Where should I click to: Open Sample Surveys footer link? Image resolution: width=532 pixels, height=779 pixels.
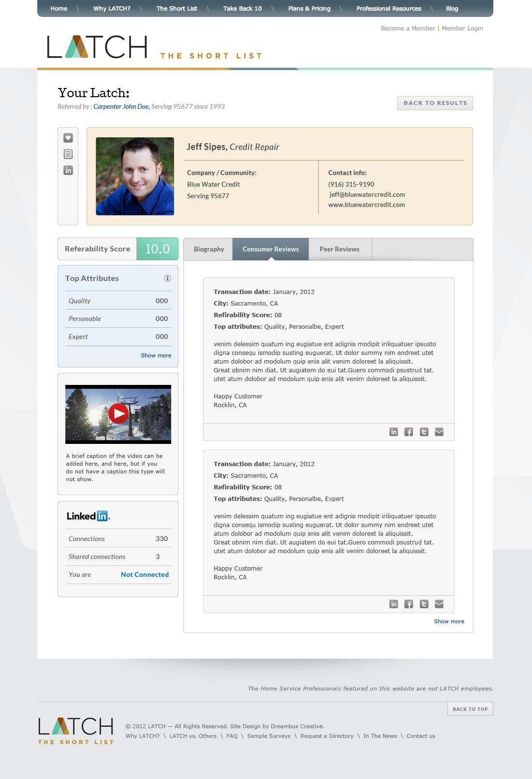(269, 736)
